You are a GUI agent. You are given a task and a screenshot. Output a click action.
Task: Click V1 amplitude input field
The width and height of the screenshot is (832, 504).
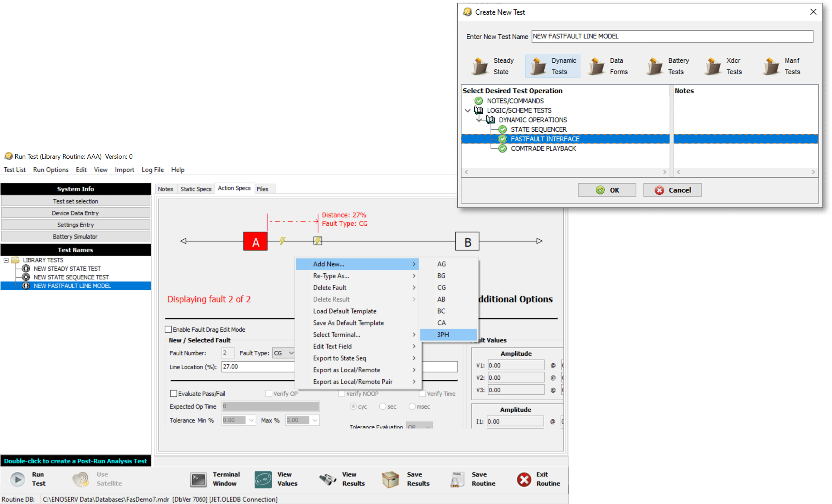click(x=516, y=365)
